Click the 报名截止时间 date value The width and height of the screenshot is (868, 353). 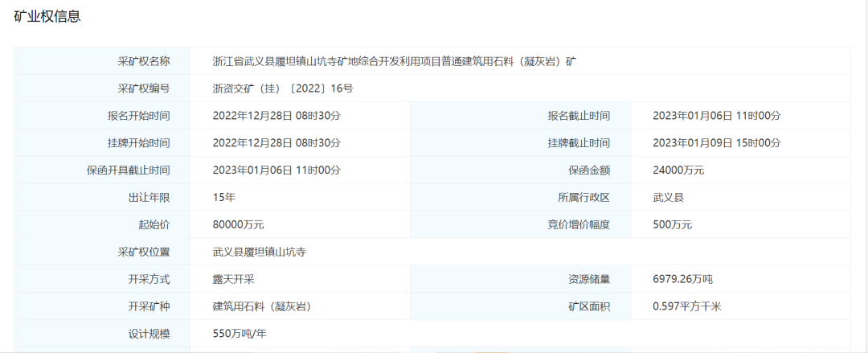716,116
